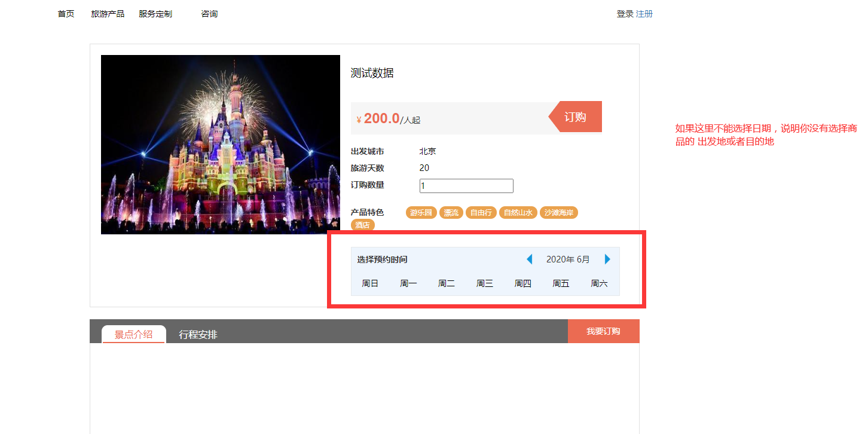The height and width of the screenshot is (434, 868).
Task: Select the 漂流 feature tag
Action: (451, 213)
